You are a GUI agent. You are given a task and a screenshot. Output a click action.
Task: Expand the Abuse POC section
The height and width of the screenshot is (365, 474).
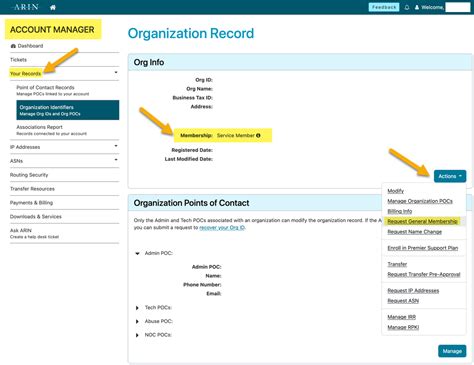click(137, 321)
